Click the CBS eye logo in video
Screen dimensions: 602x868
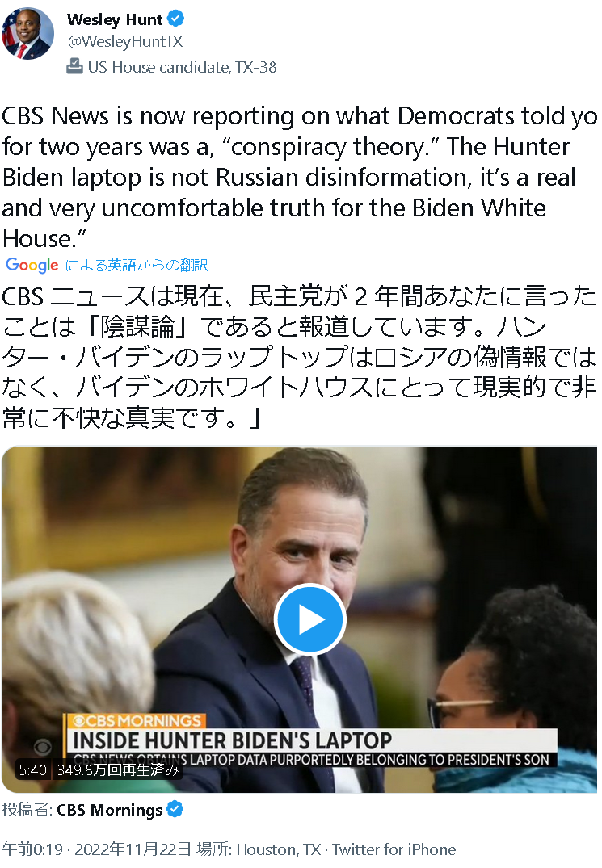click(x=42, y=747)
